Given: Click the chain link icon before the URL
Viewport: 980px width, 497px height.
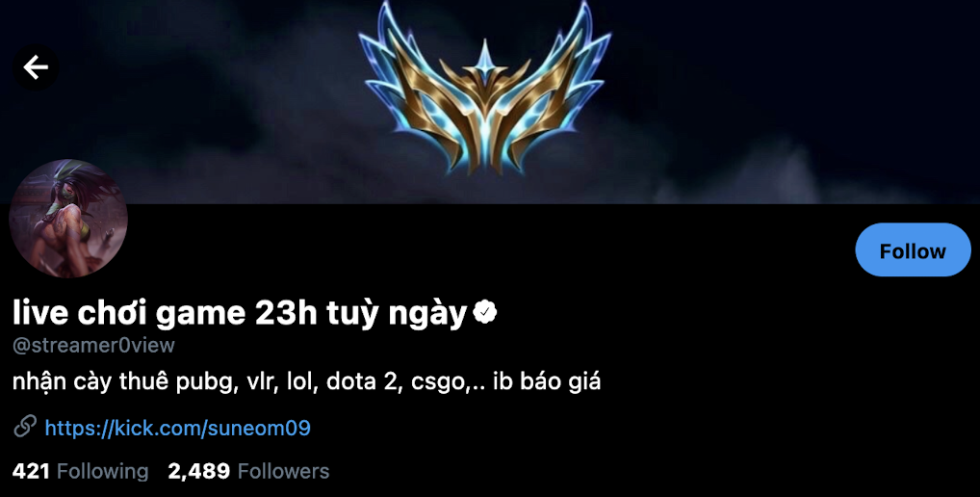Looking at the screenshot, I should tap(25, 427).
